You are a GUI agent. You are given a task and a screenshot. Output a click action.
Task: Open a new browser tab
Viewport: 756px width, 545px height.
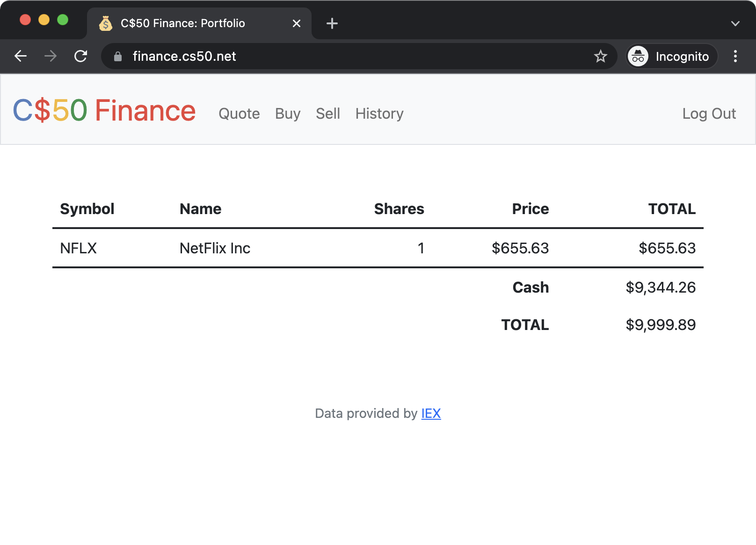click(332, 23)
